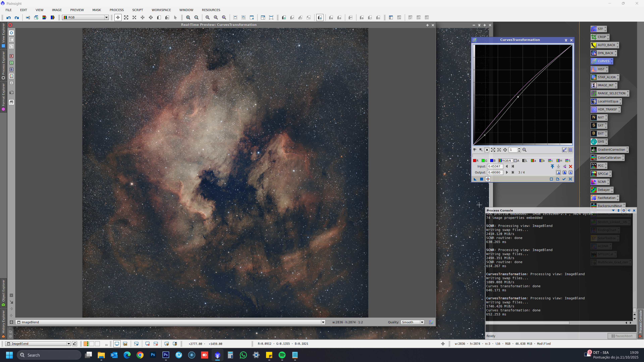The image size is (644, 362).
Task: Click the red X delete-point icon in Curves
Action: click(571, 166)
